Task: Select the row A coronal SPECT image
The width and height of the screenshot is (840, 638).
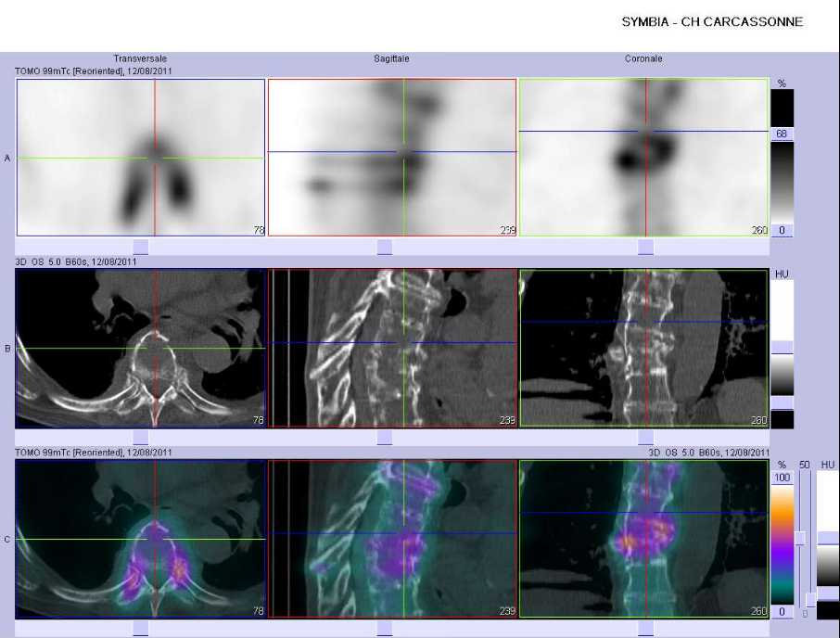Action: coord(644,158)
